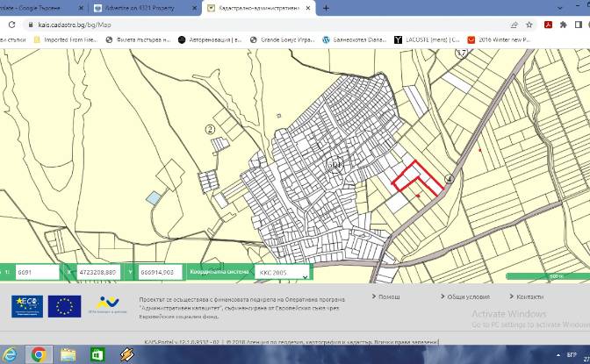The image size is (590, 364).
Task: Click the ESF programme logo
Action: 27,306
